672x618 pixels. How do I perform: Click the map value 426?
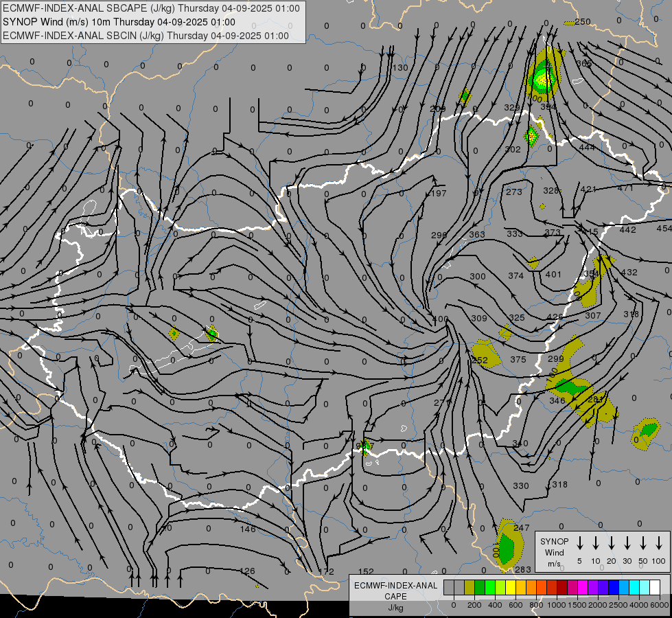555,317
